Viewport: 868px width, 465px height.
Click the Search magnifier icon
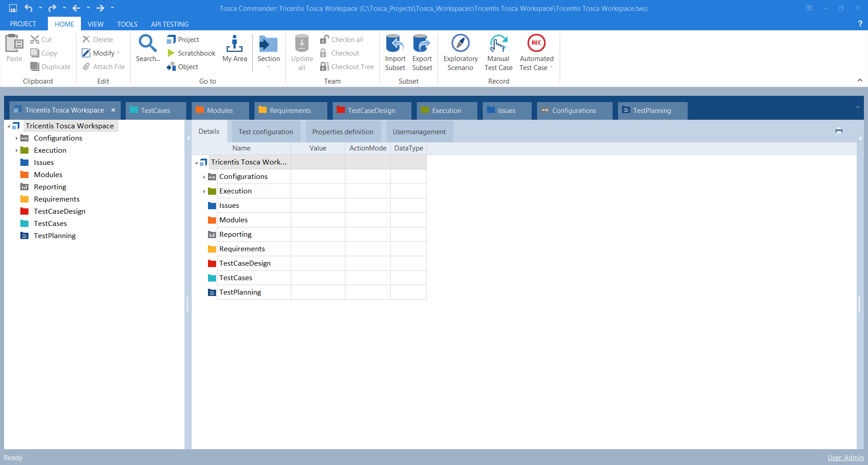147,44
